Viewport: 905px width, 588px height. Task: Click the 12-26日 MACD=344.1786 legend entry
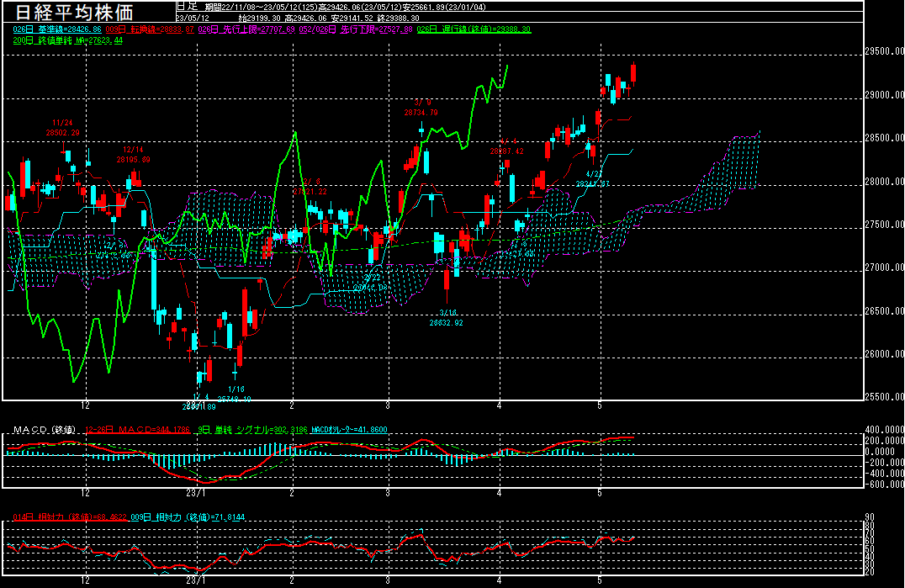click(x=137, y=430)
